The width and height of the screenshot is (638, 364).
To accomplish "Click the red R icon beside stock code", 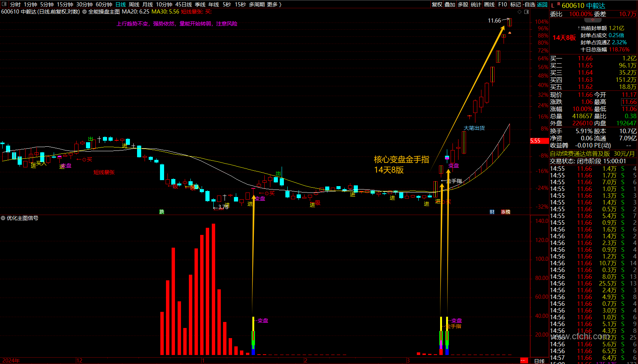I will coord(559,4).
